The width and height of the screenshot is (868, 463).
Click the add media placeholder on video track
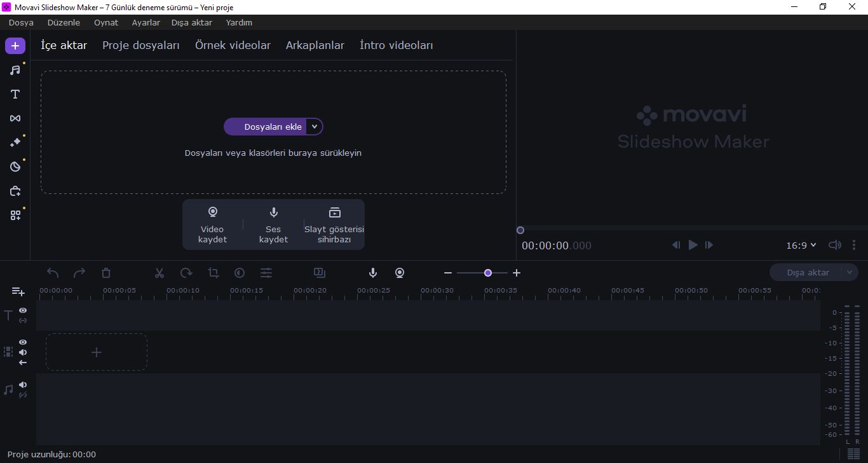coord(97,352)
